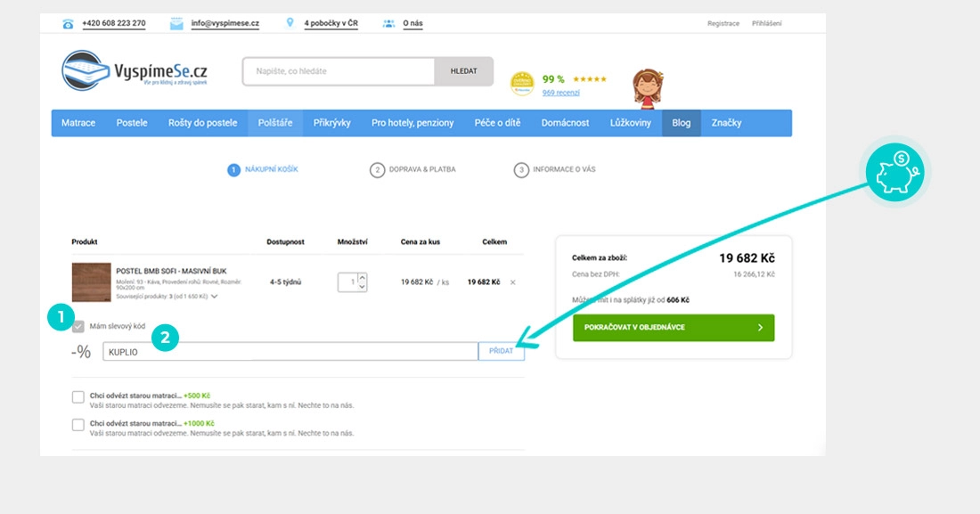Remove the bed from cart with X
Image resolution: width=980 pixels, height=514 pixels.
(512, 282)
